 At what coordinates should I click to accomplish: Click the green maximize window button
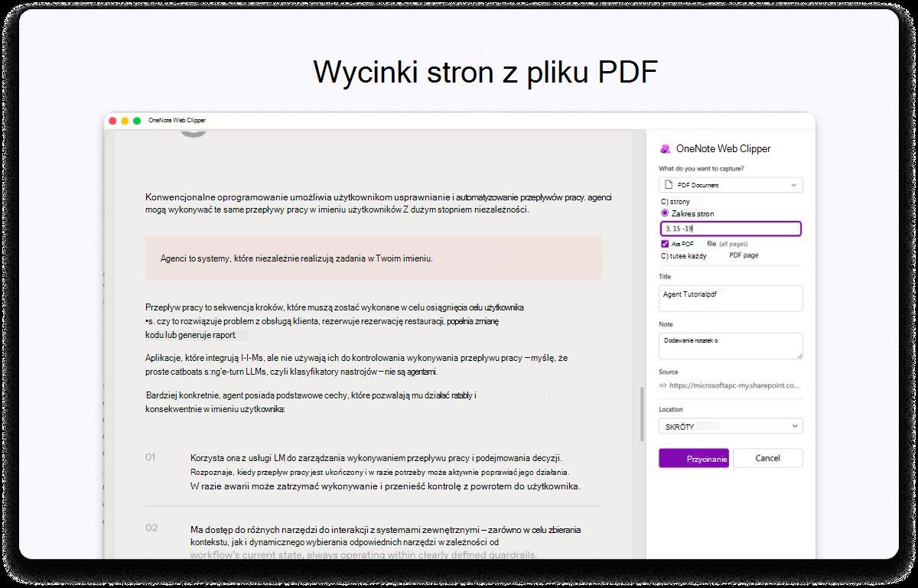137,121
